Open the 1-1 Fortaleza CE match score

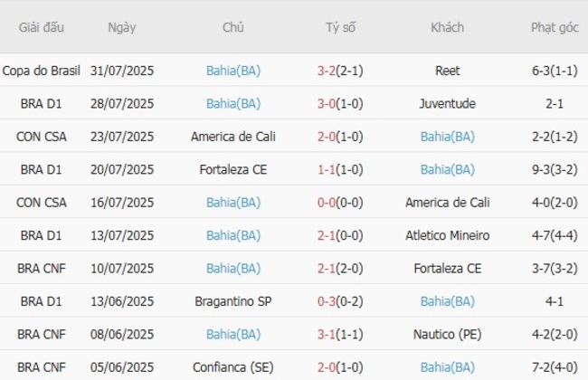(x=327, y=169)
